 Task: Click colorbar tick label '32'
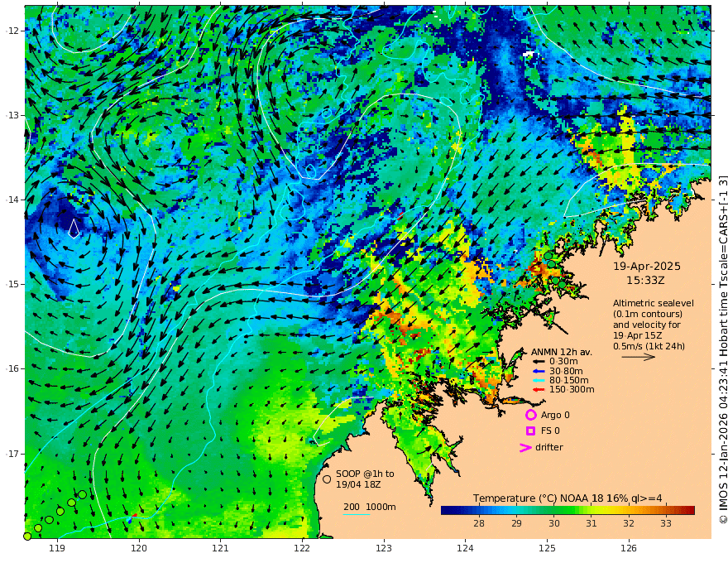pyautogui.click(x=629, y=523)
